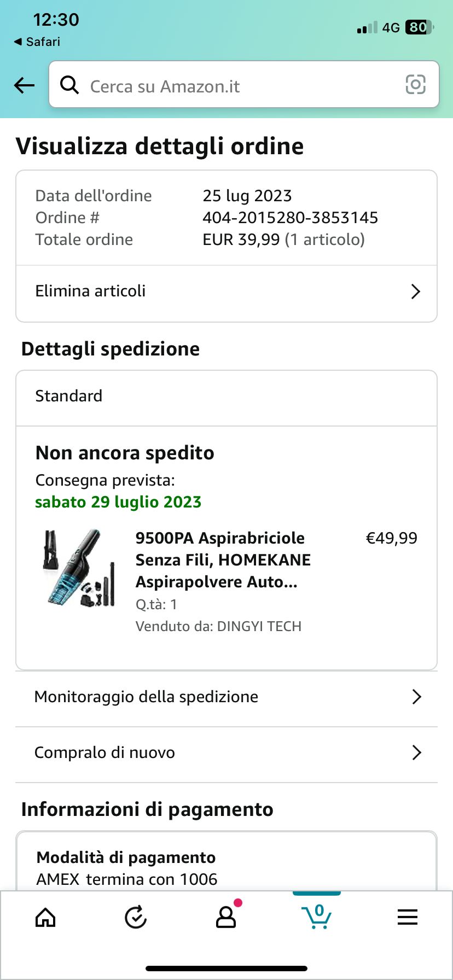Tap the search magnifier icon

tap(69, 85)
